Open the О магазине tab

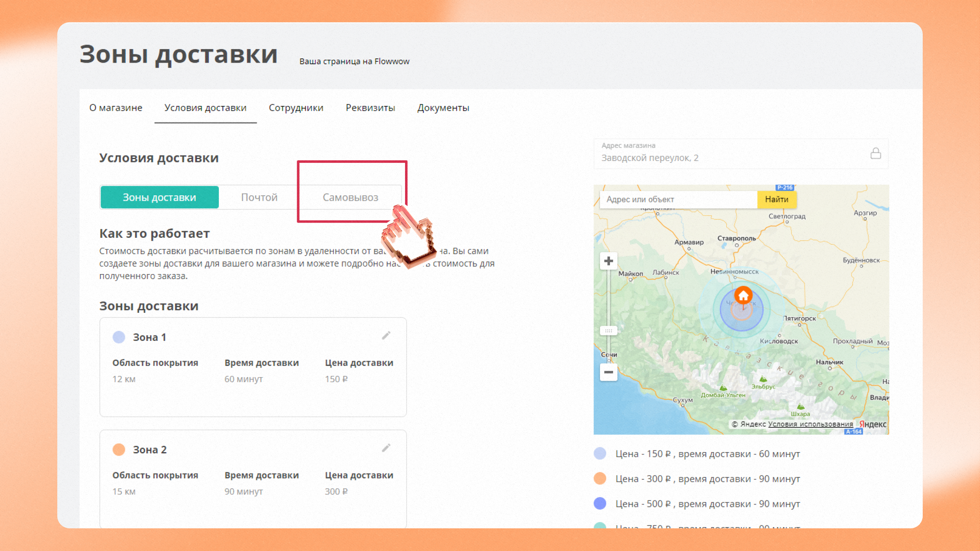click(x=116, y=108)
